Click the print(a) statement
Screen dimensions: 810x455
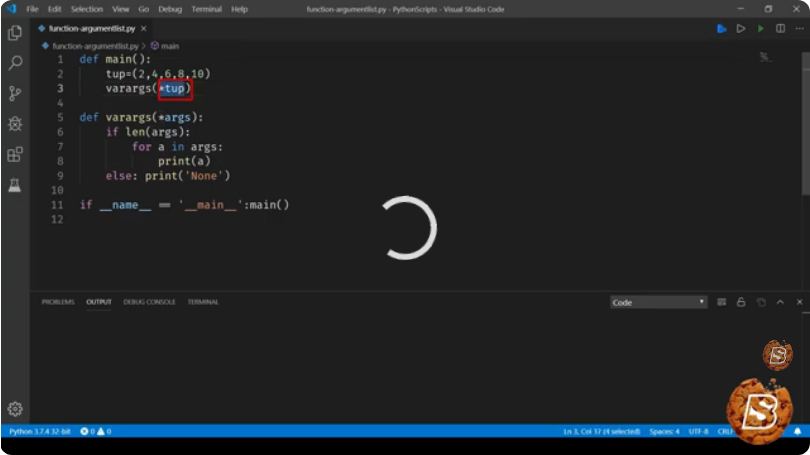184,161
